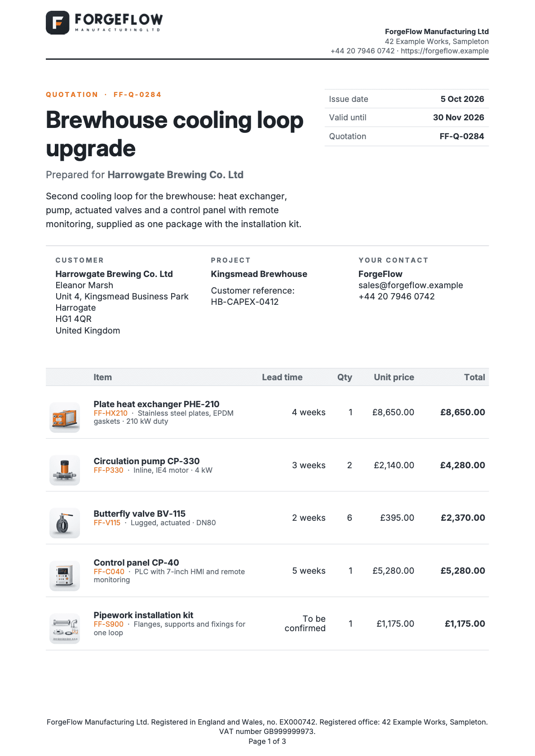Click the item name 'Pipework installation kit'
This screenshot has height=756, width=535.
143,615
